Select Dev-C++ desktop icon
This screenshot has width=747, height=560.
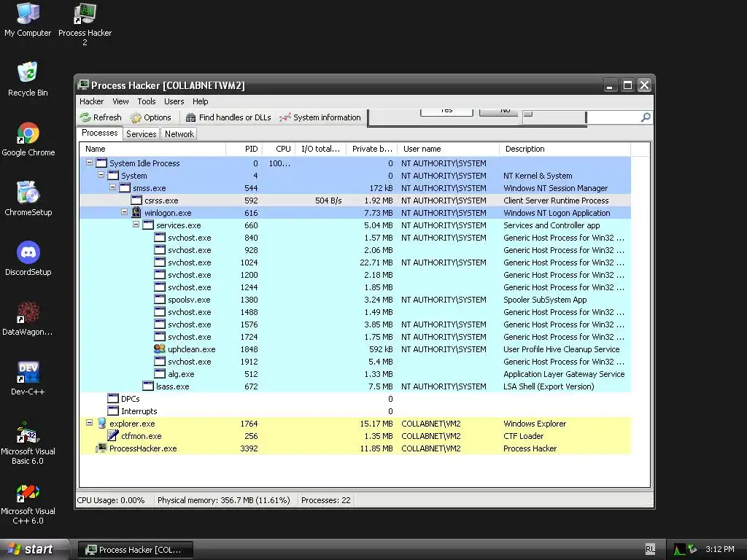point(28,378)
